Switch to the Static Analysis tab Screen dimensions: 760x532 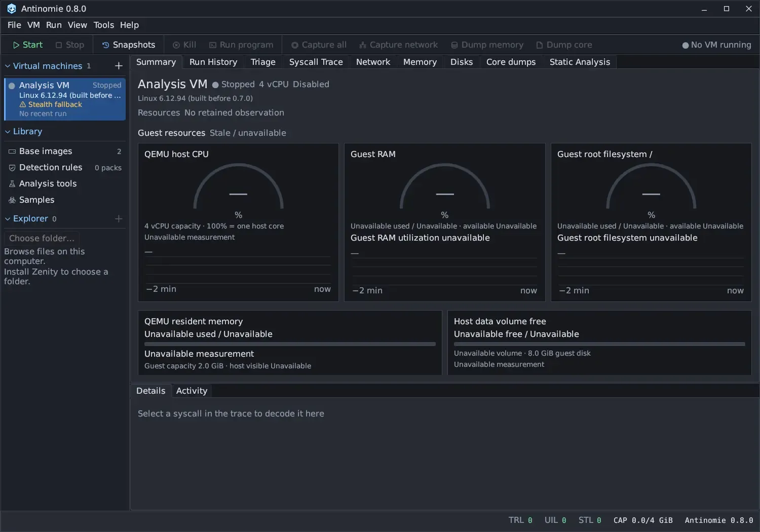[580, 62]
